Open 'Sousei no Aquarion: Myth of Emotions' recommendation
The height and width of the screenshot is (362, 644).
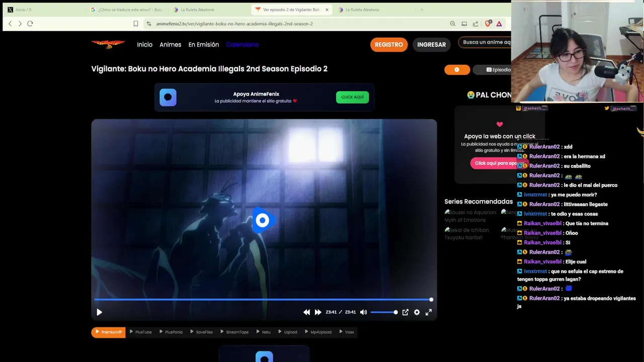[x=470, y=216]
